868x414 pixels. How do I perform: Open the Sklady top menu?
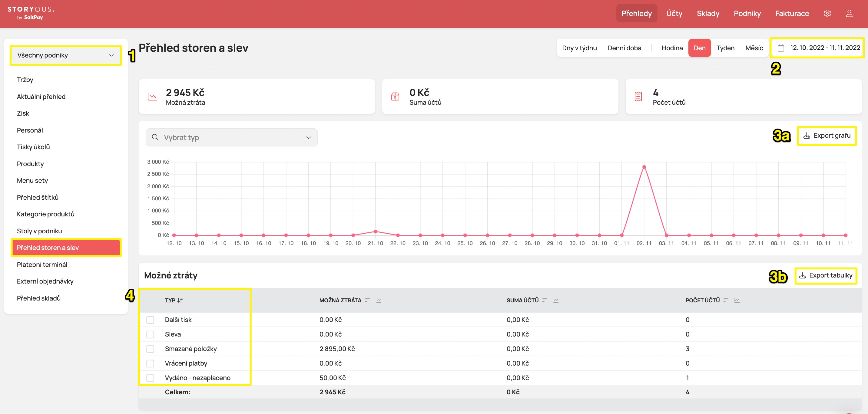click(x=708, y=13)
